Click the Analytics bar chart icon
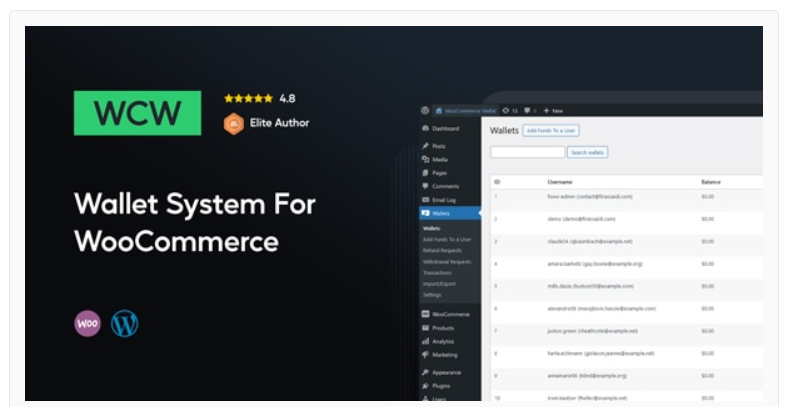 click(x=425, y=341)
